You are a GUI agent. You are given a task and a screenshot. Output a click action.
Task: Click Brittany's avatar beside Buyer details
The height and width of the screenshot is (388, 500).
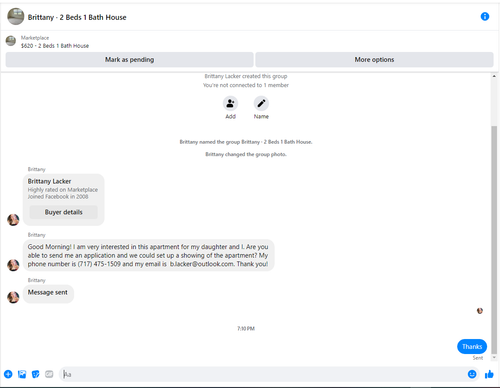click(13, 220)
